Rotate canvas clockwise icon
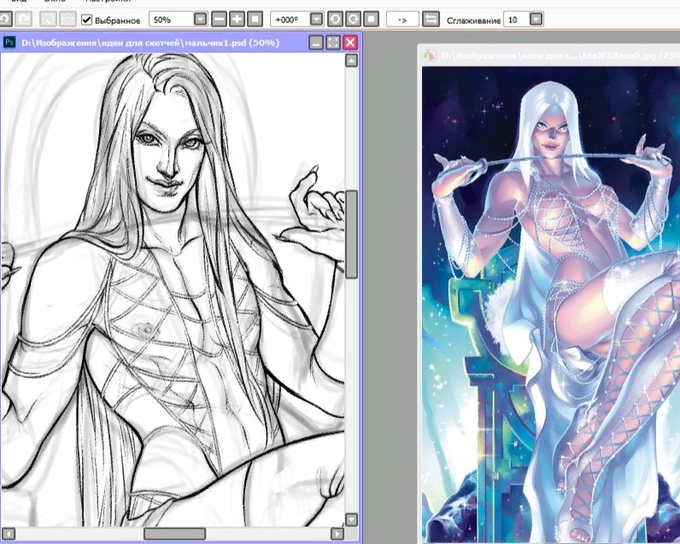Image resolution: width=680 pixels, height=544 pixels. click(x=353, y=20)
